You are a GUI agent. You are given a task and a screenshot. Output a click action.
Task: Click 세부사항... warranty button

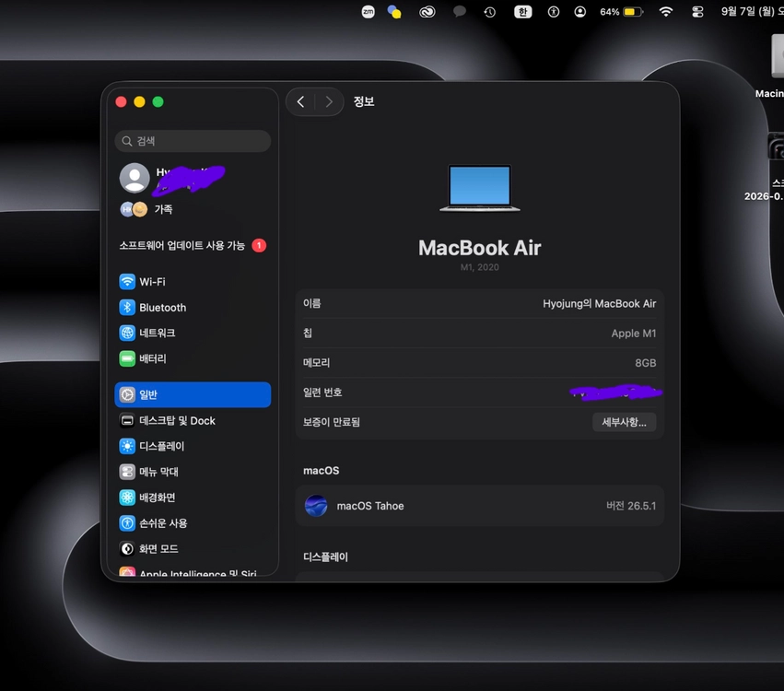624,422
